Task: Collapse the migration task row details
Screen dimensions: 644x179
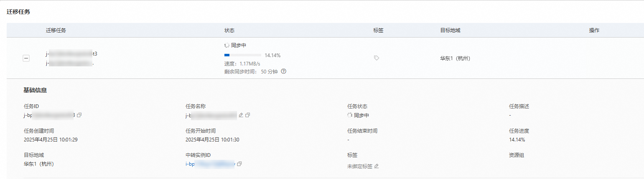Action: pyautogui.click(x=26, y=59)
